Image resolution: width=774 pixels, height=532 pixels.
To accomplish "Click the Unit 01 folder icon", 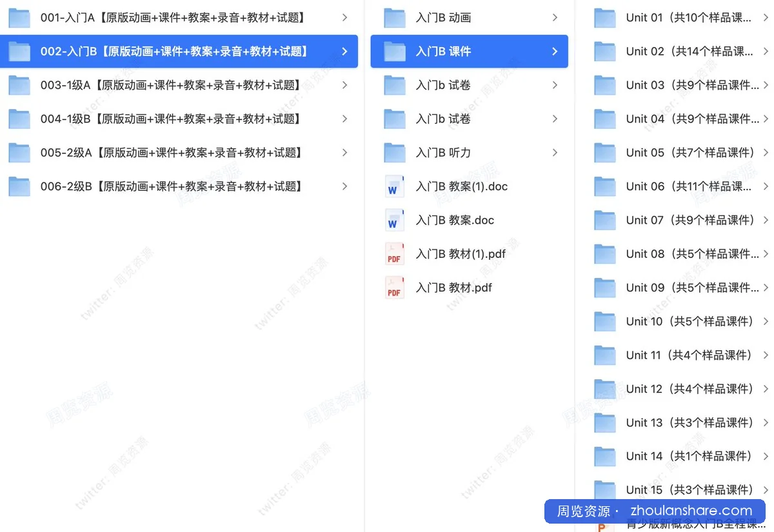I will (x=605, y=17).
